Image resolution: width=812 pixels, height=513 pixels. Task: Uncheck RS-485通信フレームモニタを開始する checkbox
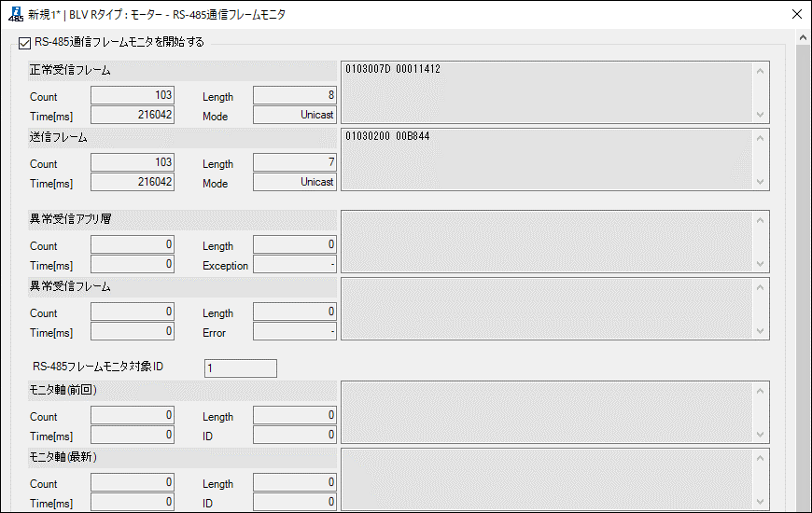coord(24,43)
